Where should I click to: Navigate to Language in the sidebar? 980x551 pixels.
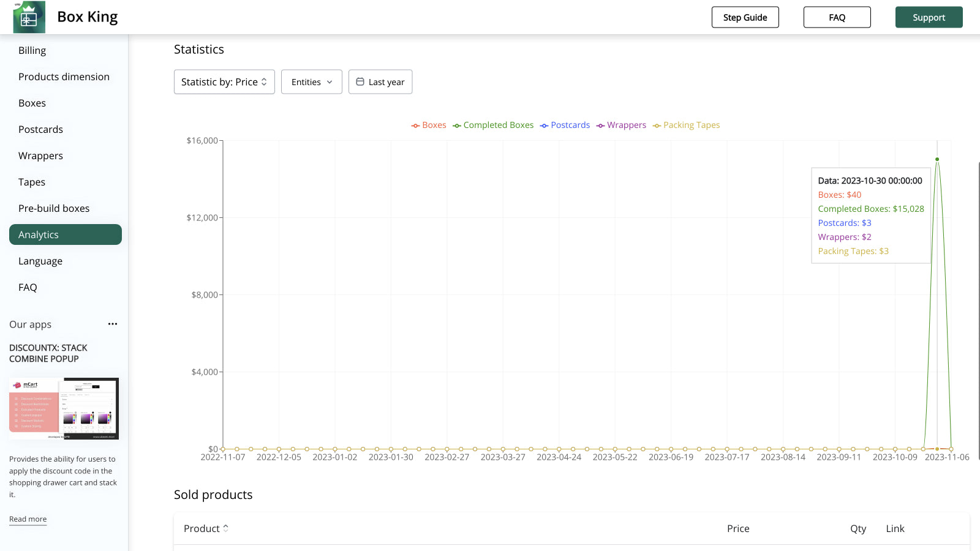[x=40, y=261]
